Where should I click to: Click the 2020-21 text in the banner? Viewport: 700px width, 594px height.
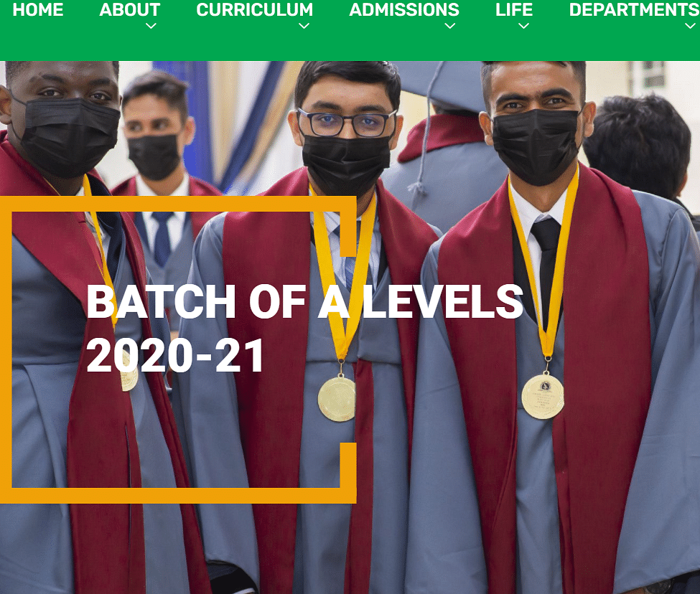(x=175, y=355)
